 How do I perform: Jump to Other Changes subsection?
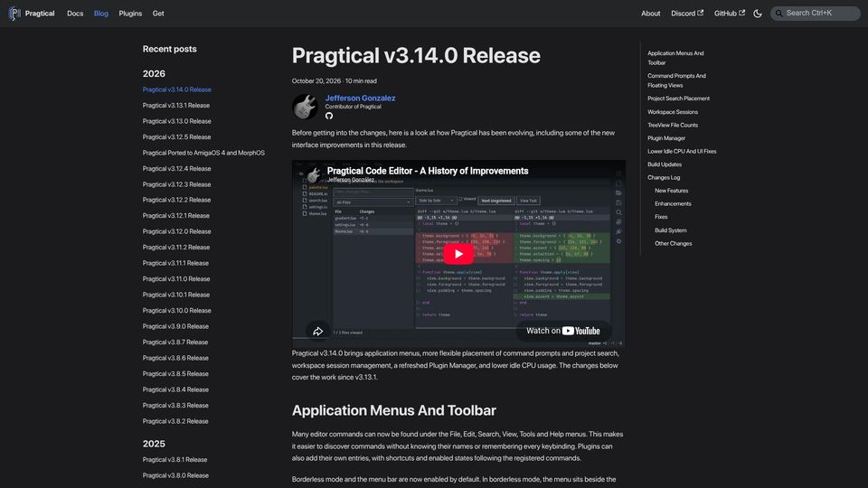pyautogui.click(x=673, y=243)
